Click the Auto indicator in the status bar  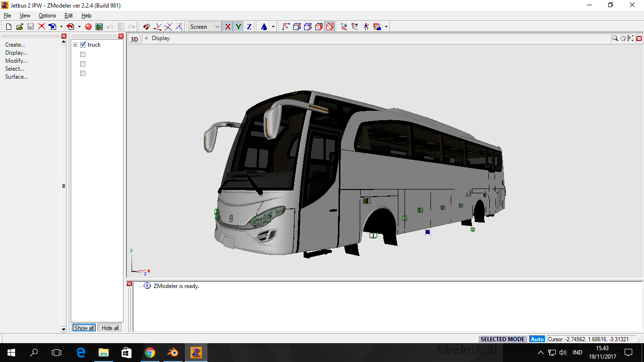537,339
